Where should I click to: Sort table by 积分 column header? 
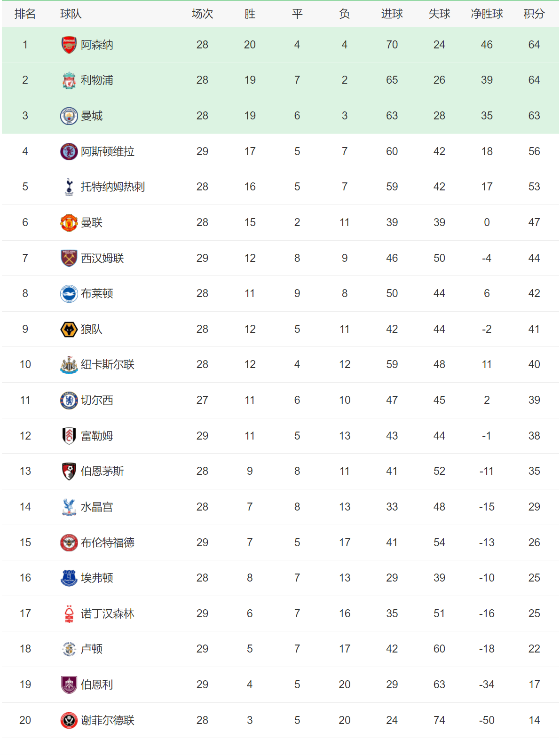click(x=534, y=14)
